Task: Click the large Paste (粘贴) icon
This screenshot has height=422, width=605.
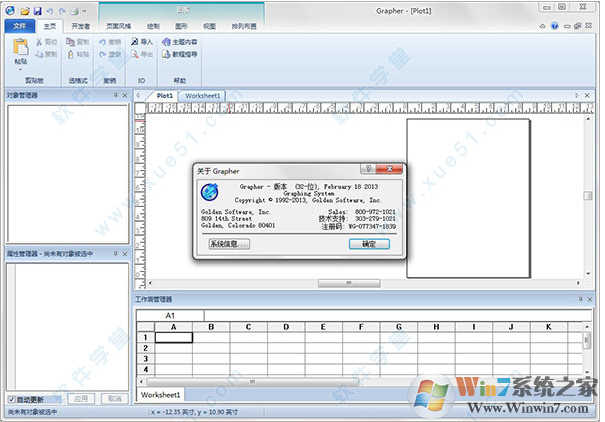Action: (20, 46)
